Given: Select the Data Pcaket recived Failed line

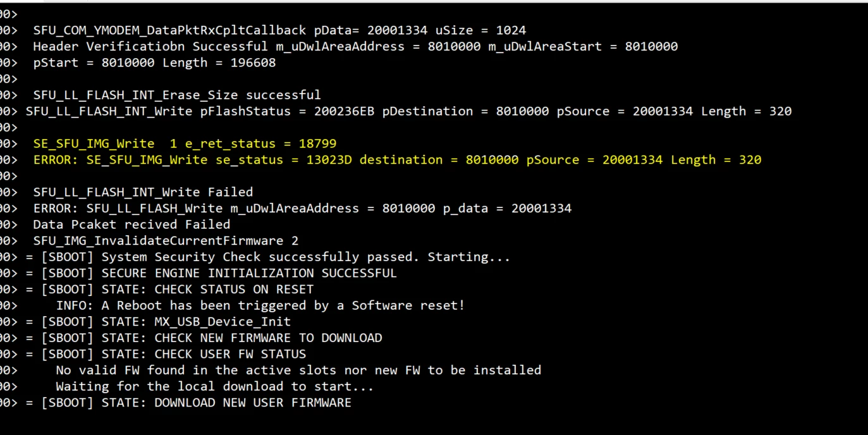Looking at the screenshot, I should pyautogui.click(x=131, y=224).
